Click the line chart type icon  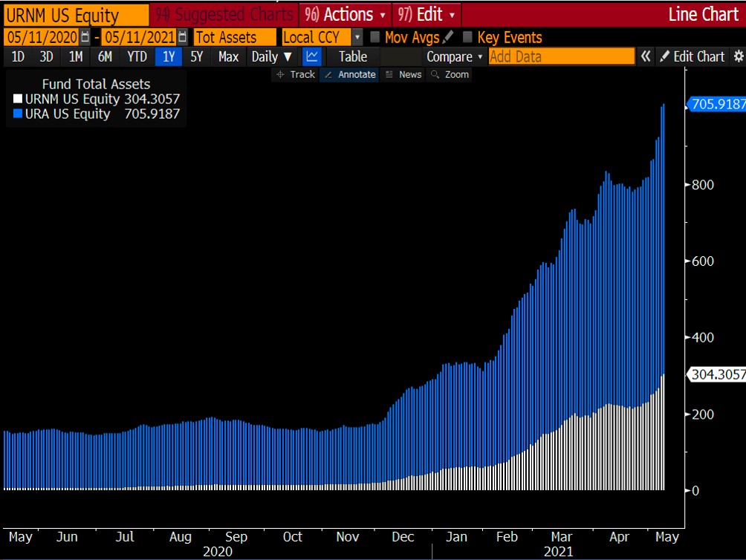pyautogui.click(x=311, y=56)
